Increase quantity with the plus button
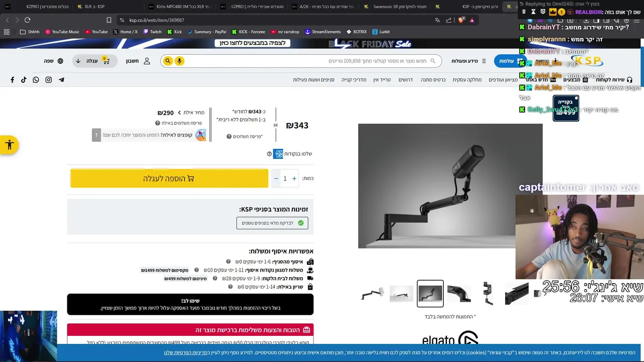The height and width of the screenshot is (362, 644). pyautogui.click(x=294, y=178)
